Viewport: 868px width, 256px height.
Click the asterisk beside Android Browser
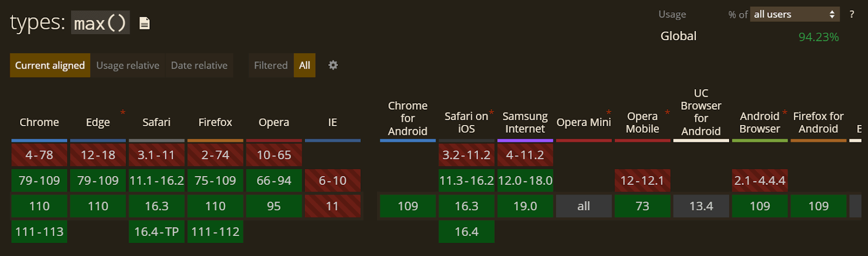[784, 113]
